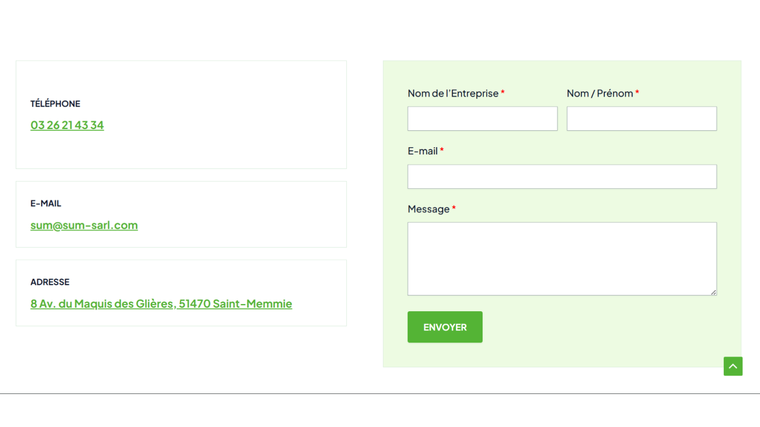
Task: Open the Saint-Memmie address link
Action: [161, 303]
